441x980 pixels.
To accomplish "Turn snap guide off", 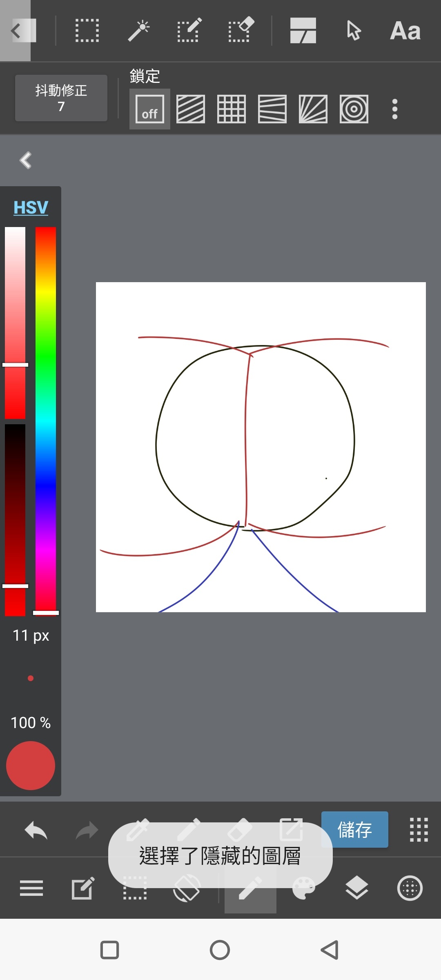I will pyautogui.click(x=150, y=109).
